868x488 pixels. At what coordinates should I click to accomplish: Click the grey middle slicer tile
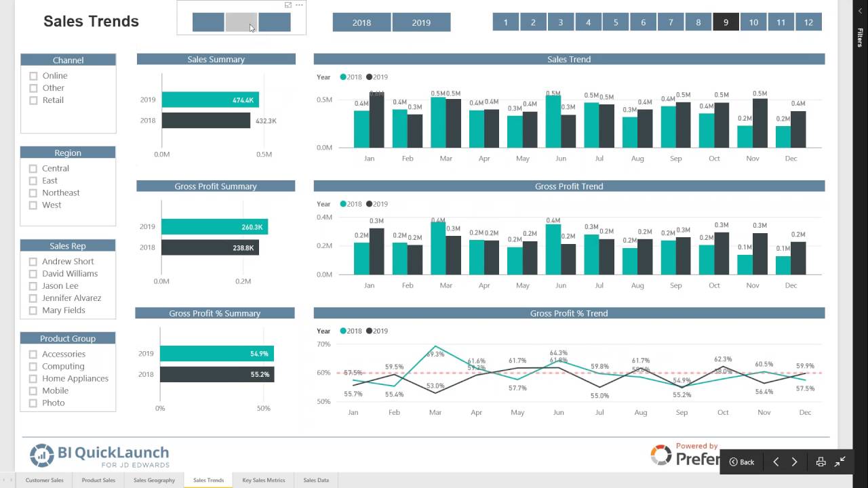241,22
